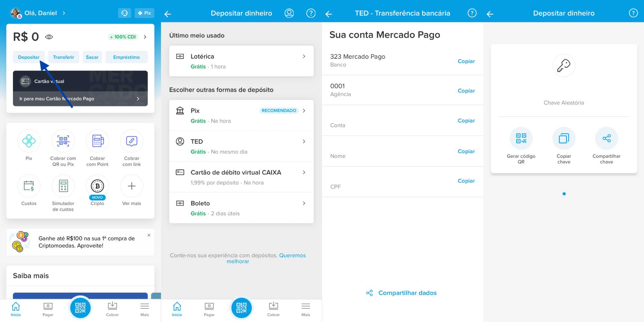Open account profile icon in Depositar header
The width and height of the screenshot is (644, 322).
[x=289, y=13]
